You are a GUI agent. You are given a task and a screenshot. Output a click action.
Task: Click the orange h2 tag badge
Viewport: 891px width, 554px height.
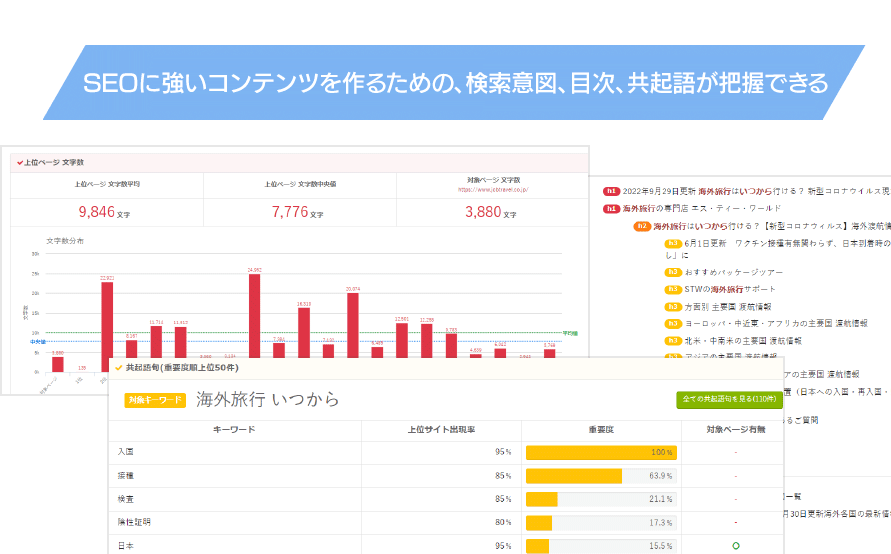pyautogui.click(x=642, y=227)
